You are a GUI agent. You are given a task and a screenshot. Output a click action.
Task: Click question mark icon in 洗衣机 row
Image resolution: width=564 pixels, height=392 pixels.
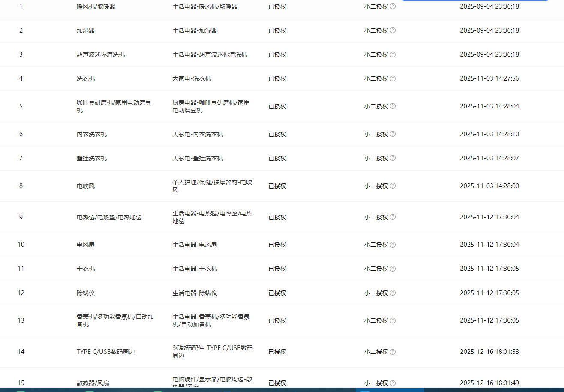(393, 78)
